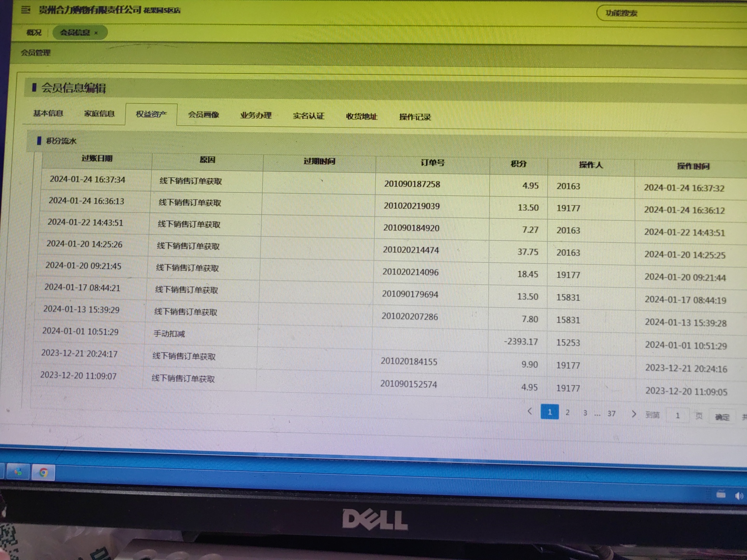Image resolution: width=747 pixels, height=560 pixels.
Task: Open Chrome from the taskbar
Action: [44, 472]
